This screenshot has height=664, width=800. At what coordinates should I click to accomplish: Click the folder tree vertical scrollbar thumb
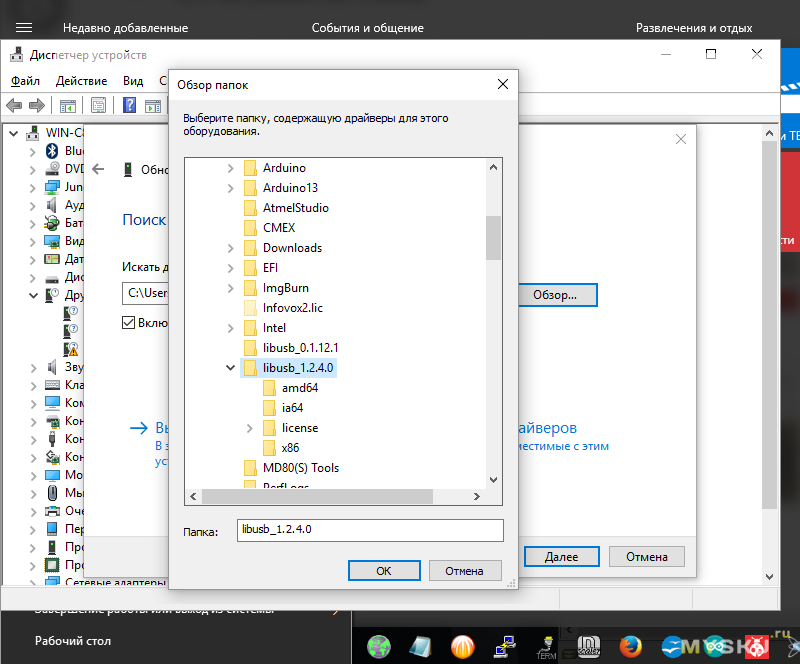coord(493,238)
